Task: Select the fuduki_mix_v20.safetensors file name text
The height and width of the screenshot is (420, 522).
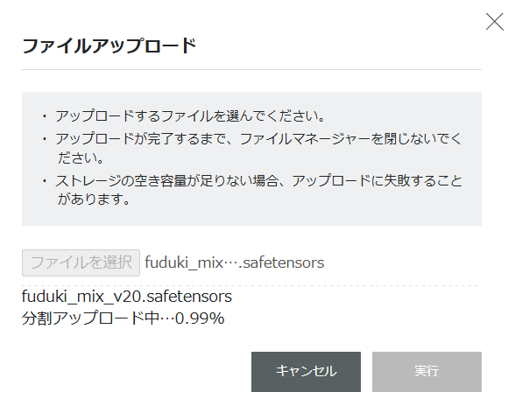Action: pos(127,297)
